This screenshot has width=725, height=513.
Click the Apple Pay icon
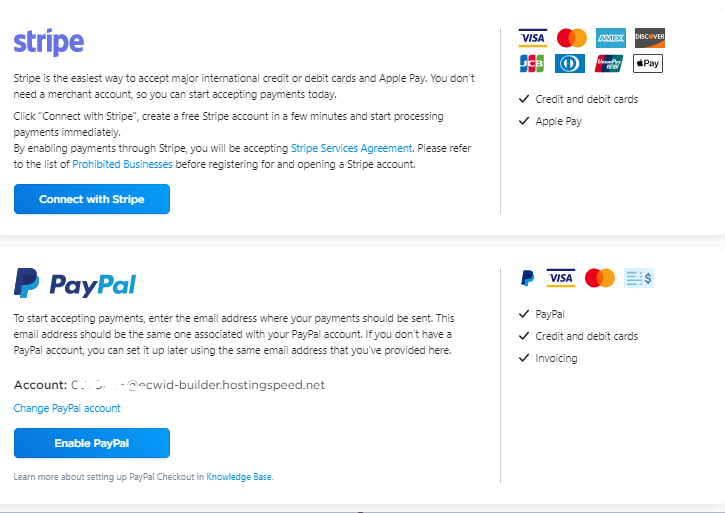pos(648,64)
